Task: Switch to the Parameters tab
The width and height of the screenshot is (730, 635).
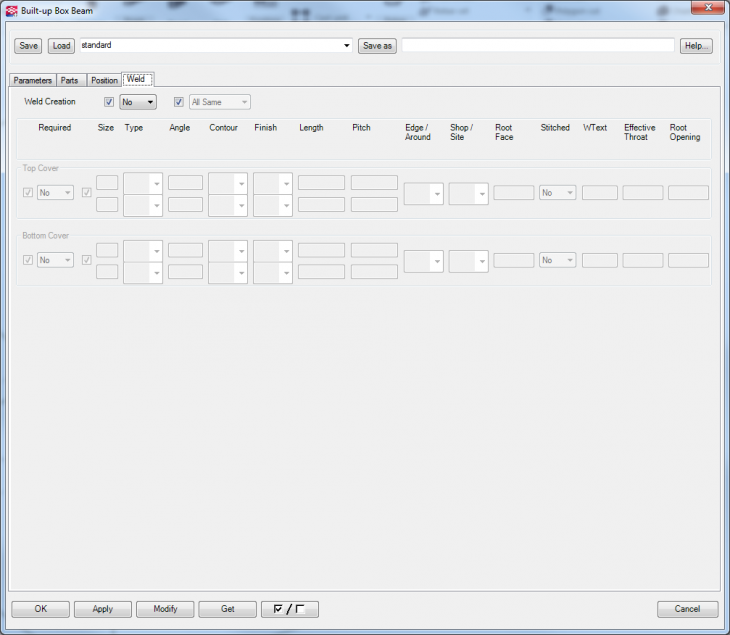Action: [32, 80]
